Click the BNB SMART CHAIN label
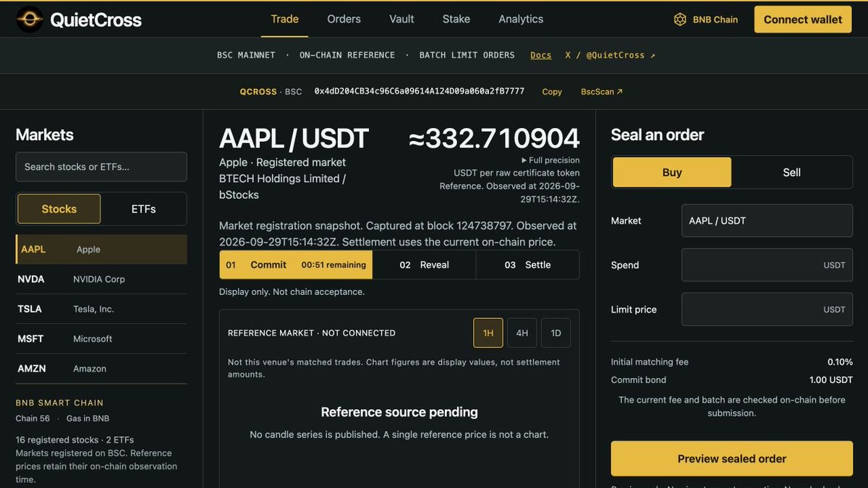Screen dimensions: 868x488 point(59,403)
